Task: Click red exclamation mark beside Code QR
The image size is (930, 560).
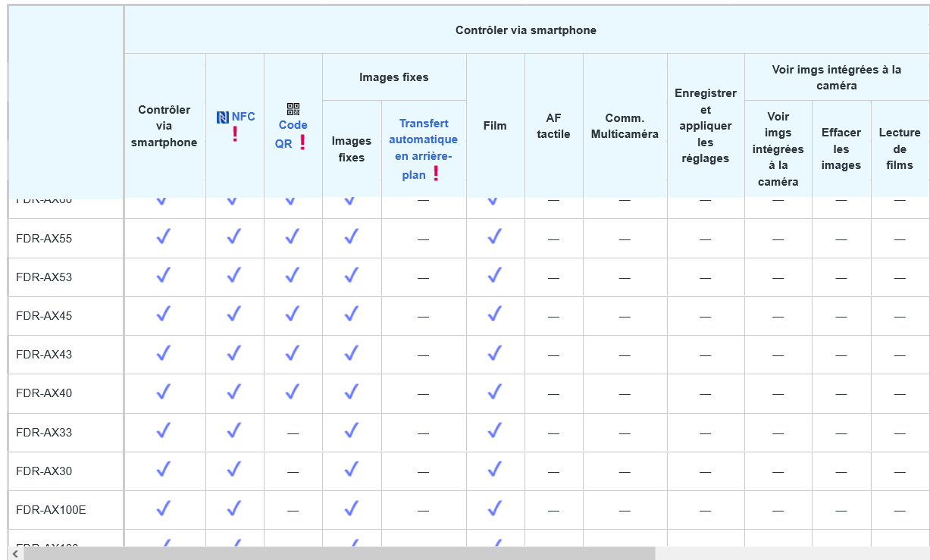Action: [x=302, y=142]
